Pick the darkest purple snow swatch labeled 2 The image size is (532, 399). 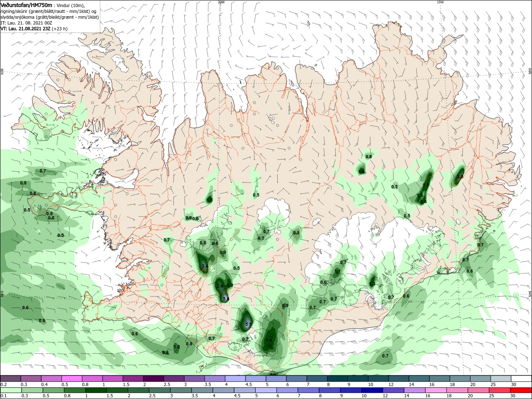[x=153, y=379]
